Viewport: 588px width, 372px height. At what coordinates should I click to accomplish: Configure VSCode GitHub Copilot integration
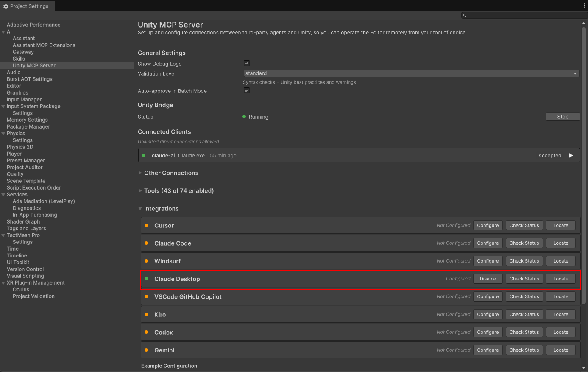[488, 296]
